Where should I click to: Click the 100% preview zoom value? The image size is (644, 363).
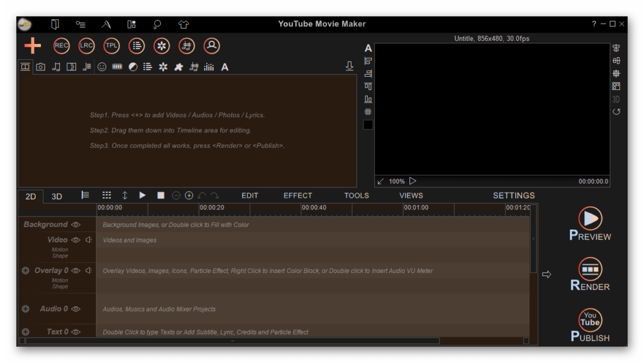(x=397, y=181)
